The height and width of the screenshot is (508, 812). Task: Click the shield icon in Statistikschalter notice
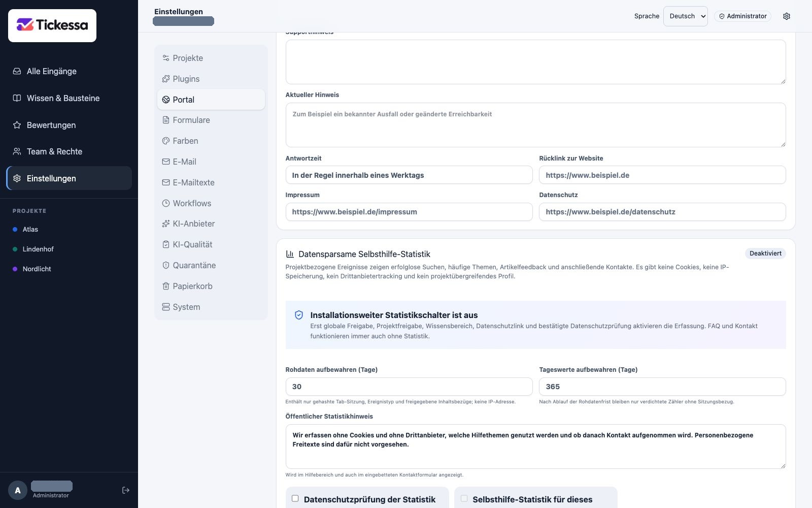[x=299, y=315]
